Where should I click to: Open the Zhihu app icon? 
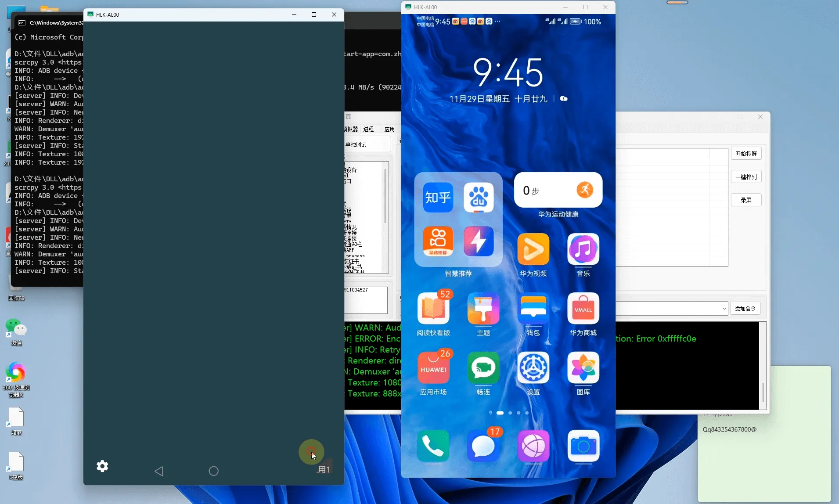(x=438, y=198)
